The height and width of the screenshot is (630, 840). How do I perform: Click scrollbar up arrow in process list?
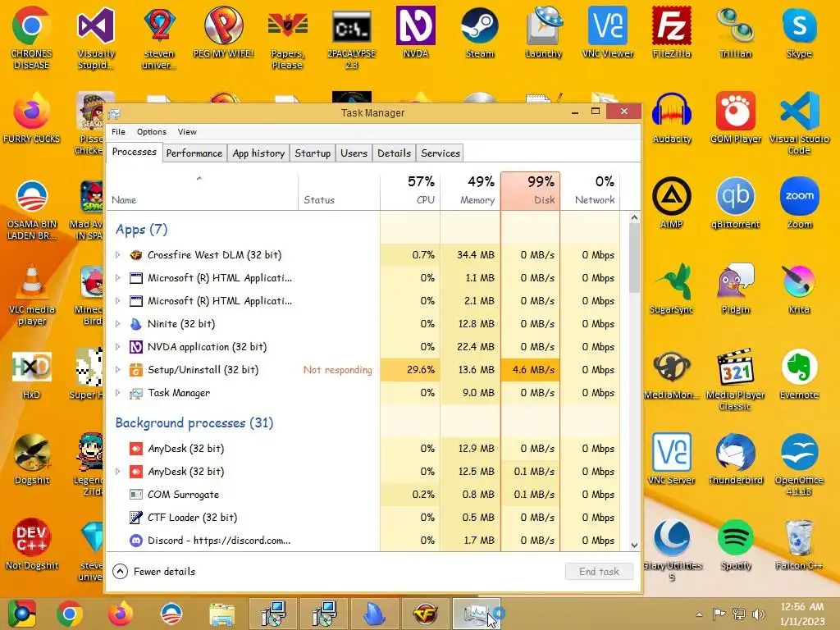tap(634, 217)
